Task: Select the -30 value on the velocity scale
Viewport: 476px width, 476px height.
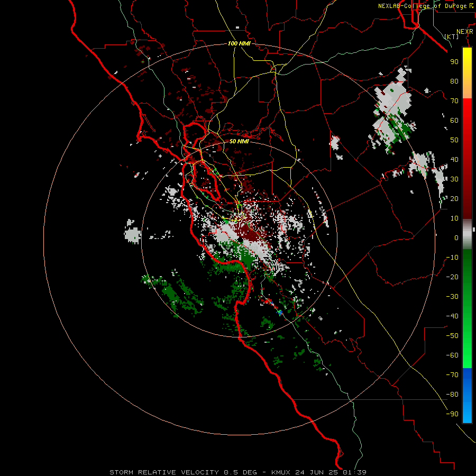Action: pyautogui.click(x=452, y=297)
